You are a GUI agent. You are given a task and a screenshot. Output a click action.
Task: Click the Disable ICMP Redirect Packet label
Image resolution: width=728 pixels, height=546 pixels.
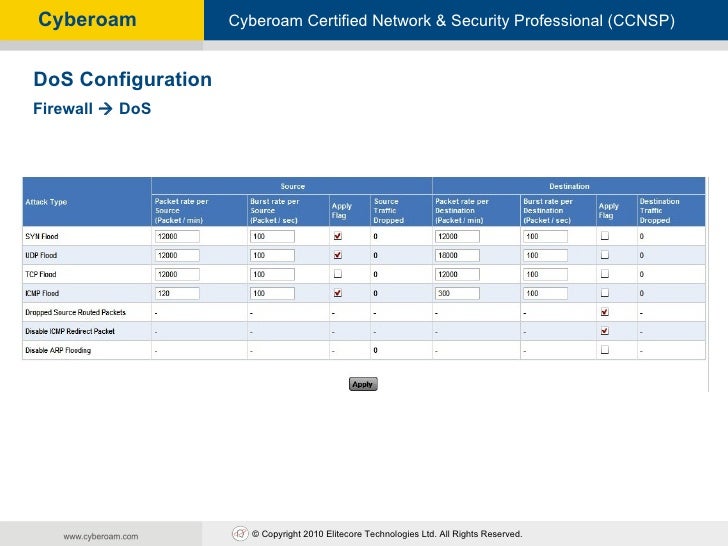click(70, 332)
